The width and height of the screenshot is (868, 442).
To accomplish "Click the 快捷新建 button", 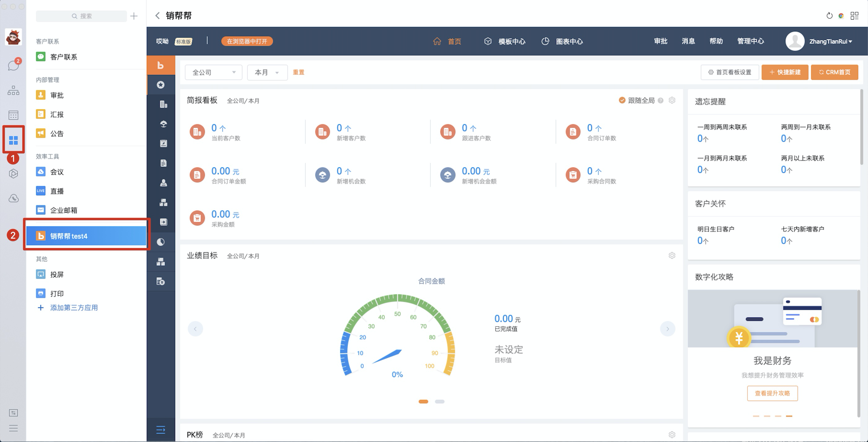I will tap(785, 72).
